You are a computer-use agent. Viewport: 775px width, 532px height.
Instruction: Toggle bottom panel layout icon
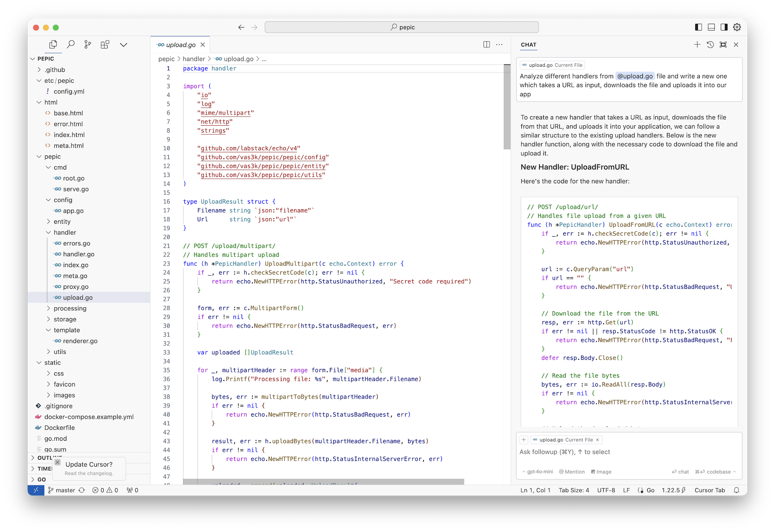(711, 27)
